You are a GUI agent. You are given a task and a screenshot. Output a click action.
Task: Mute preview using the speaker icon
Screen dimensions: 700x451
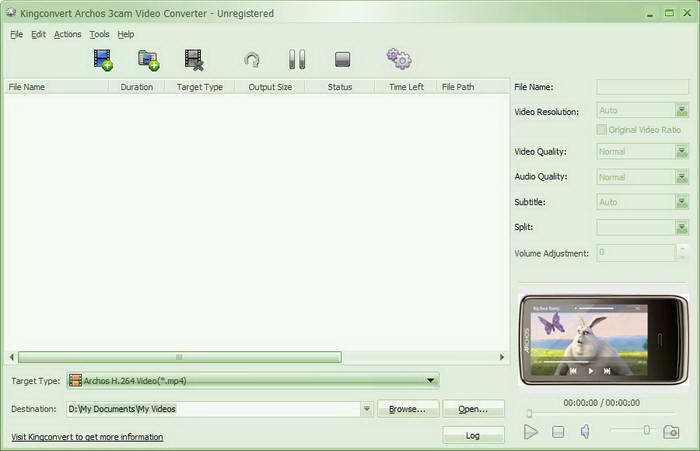tap(586, 432)
